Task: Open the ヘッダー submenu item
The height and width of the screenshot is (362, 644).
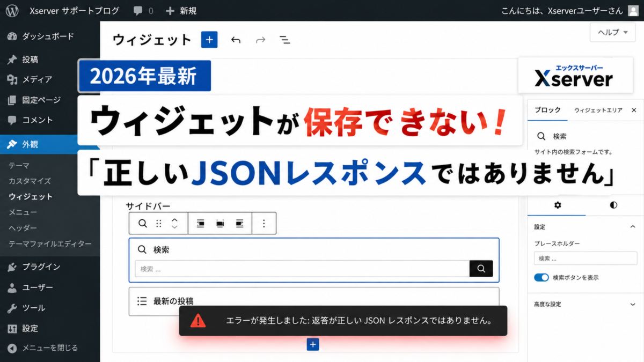Action: point(23,227)
